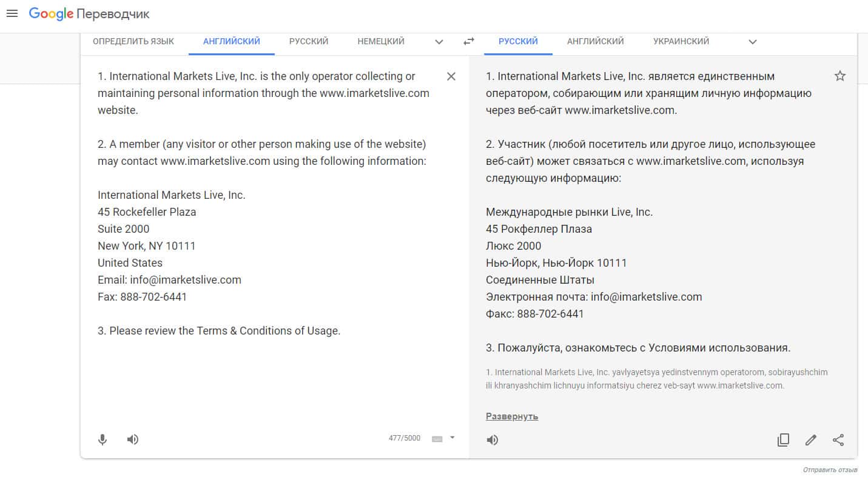Choose НЕМЕЦКИЙ as source language
The height and width of the screenshot is (480, 868).
tap(381, 42)
